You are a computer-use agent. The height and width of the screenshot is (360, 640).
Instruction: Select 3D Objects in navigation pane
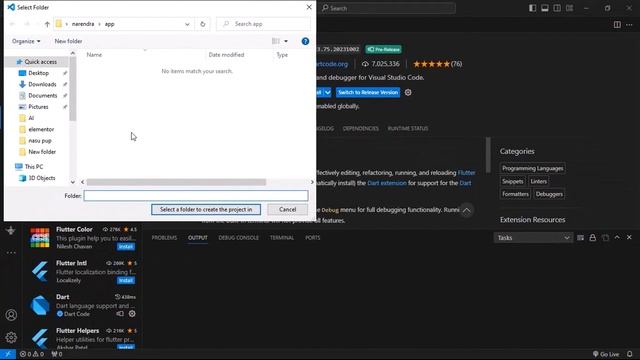[x=42, y=178]
